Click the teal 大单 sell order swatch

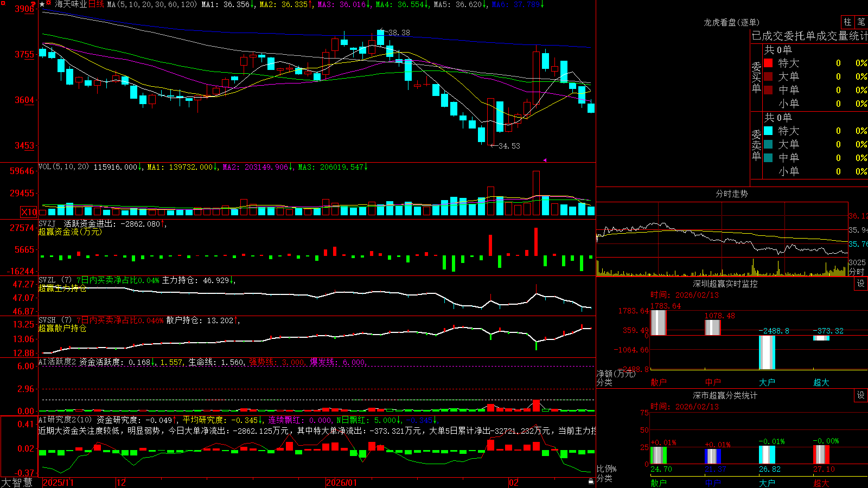coord(768,144)
